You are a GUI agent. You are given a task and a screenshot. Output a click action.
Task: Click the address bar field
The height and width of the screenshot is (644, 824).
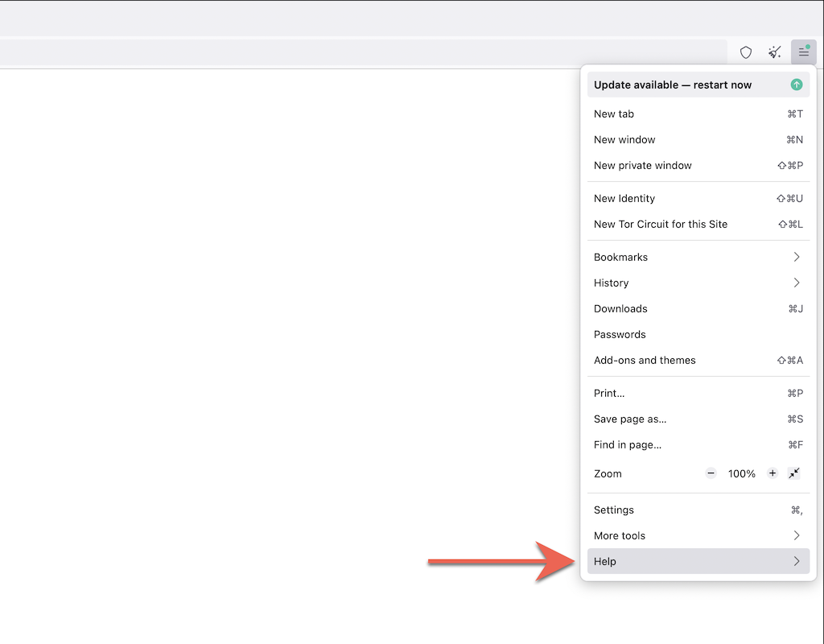(x=362, y=52)
